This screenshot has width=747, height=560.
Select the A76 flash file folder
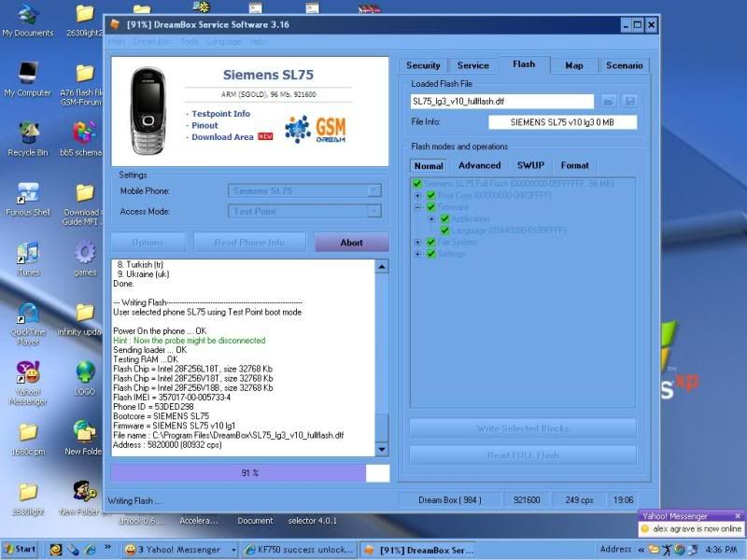(x=82, y=85)
